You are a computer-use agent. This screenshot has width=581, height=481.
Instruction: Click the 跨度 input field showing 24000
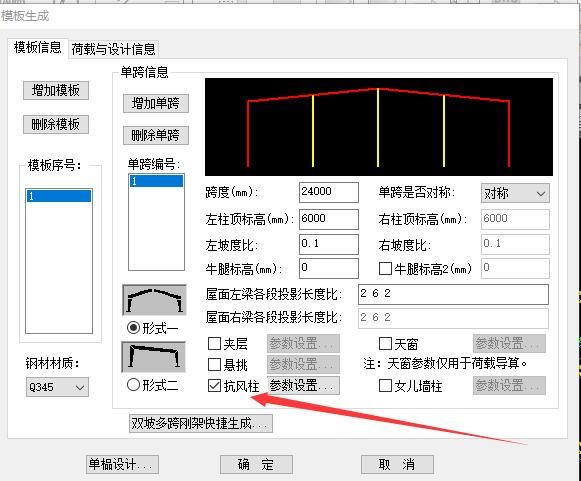tap(329, 192)
